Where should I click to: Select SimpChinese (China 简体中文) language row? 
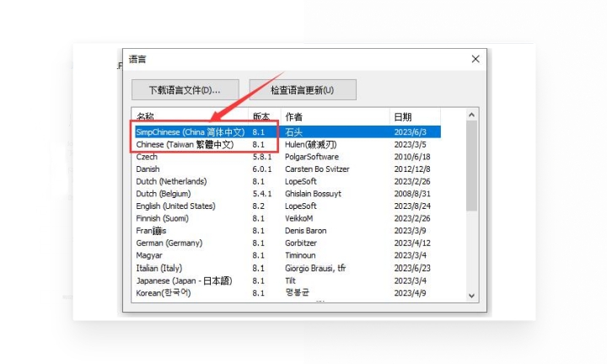288,132
